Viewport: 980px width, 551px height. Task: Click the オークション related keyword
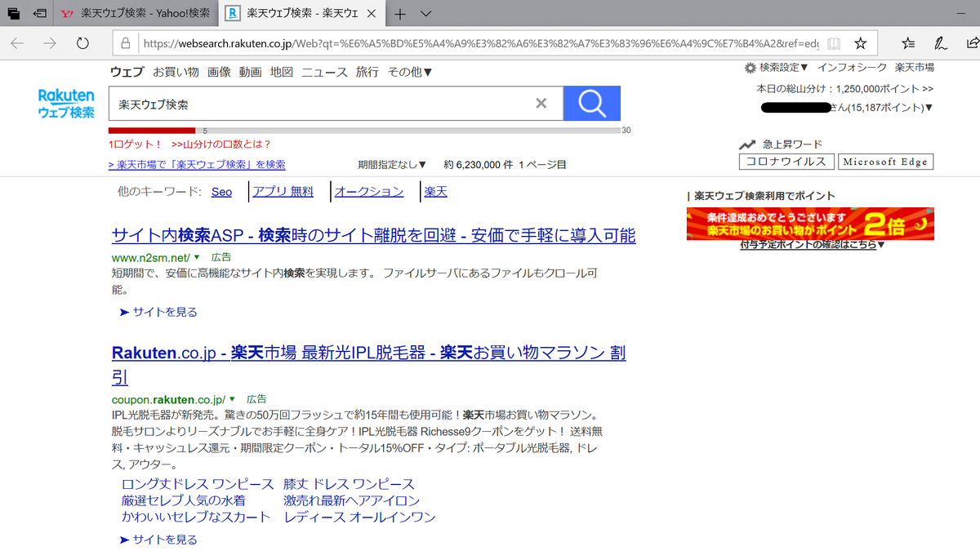[369, 192]
